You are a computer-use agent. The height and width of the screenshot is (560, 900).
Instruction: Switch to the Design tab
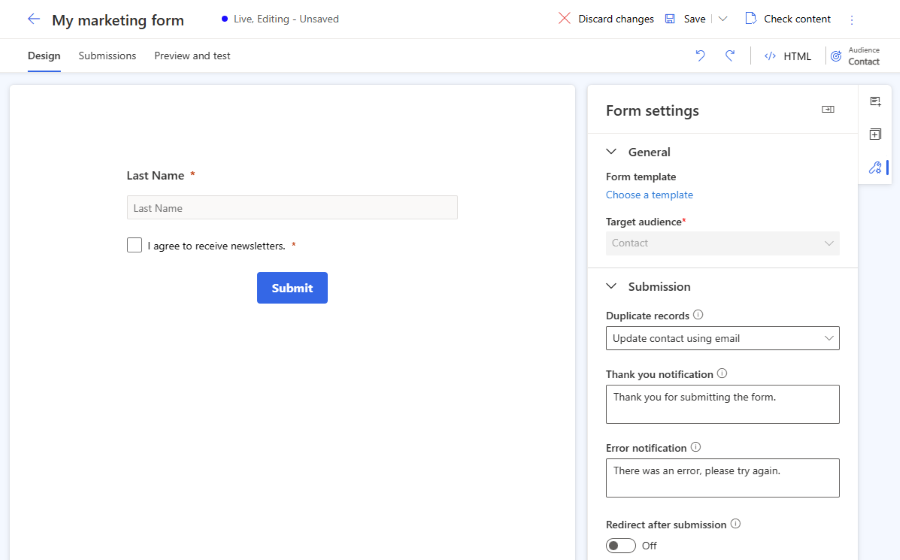click(44, 56)
